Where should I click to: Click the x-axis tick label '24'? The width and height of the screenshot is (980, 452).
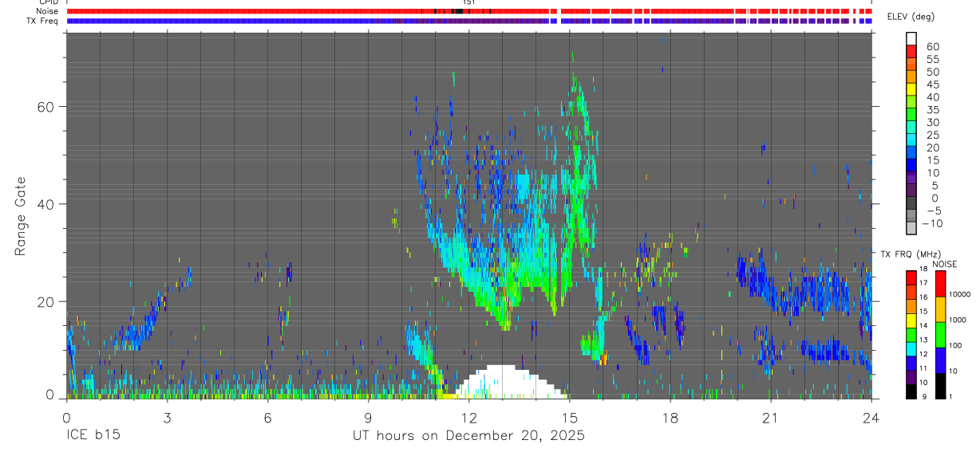(871, 418)
